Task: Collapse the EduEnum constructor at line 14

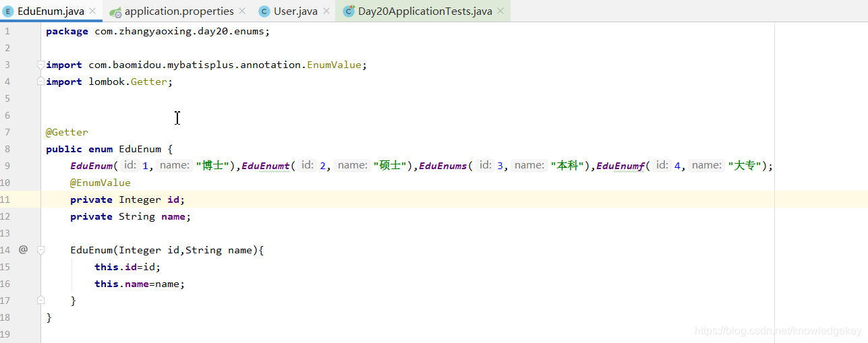Action: pos(40,250)
